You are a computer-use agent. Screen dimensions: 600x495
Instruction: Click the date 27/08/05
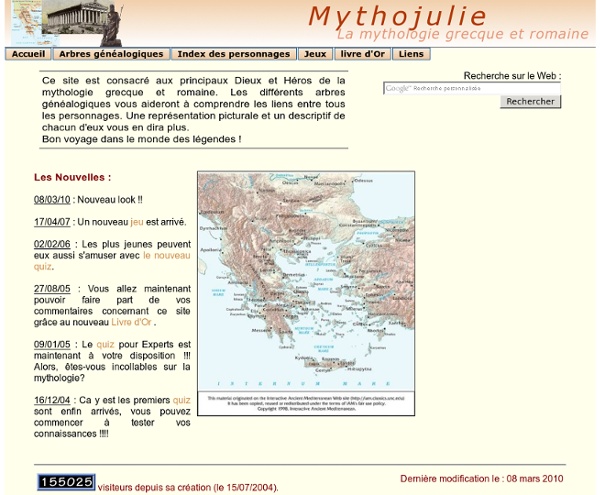tap(52, 288)
